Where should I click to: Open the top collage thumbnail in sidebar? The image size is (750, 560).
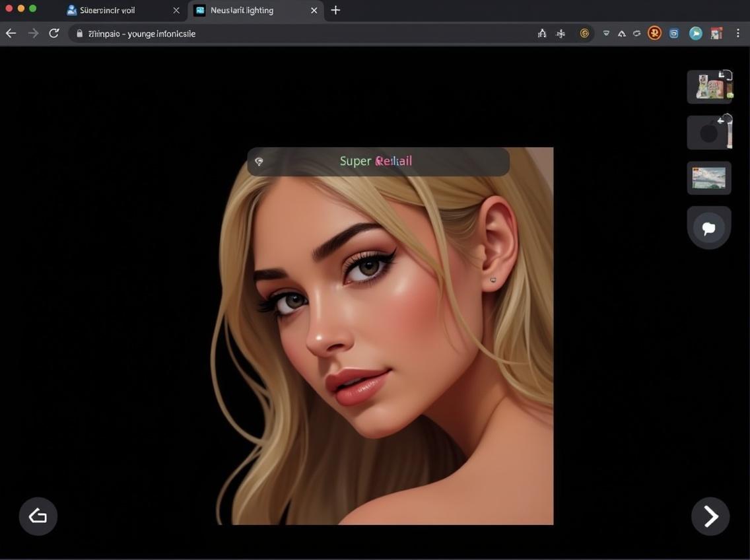pyautogui.click(x=709, y=87)
